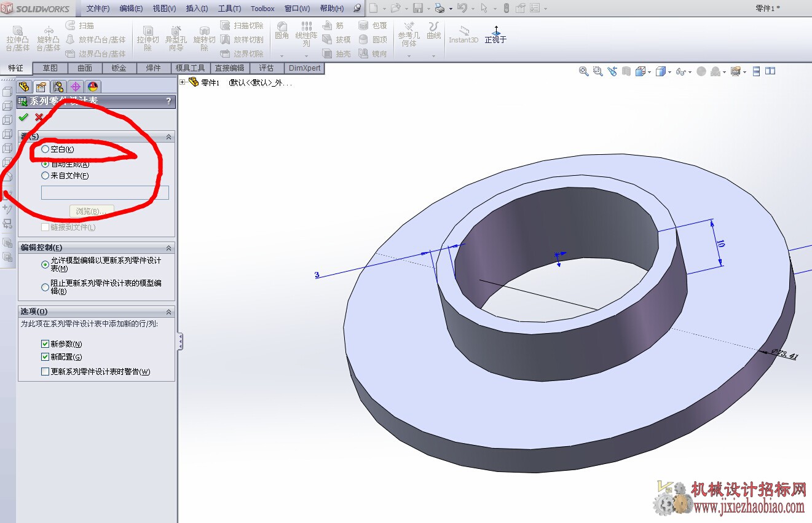812x523 pixels.
Task: Click the Linear Pattern (线性阵列) tool
Action: (x=306, y=35)
